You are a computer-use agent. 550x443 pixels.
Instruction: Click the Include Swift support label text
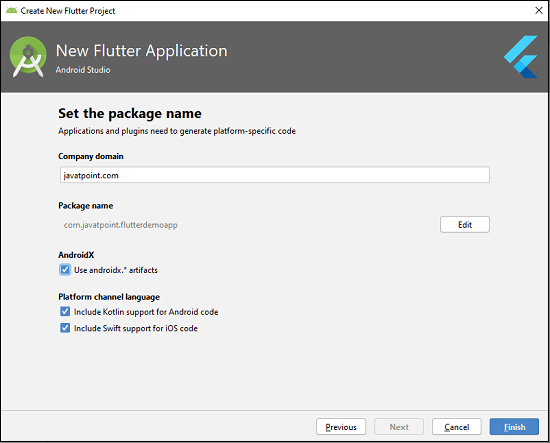pyautogui.click(x=136, y=328)
